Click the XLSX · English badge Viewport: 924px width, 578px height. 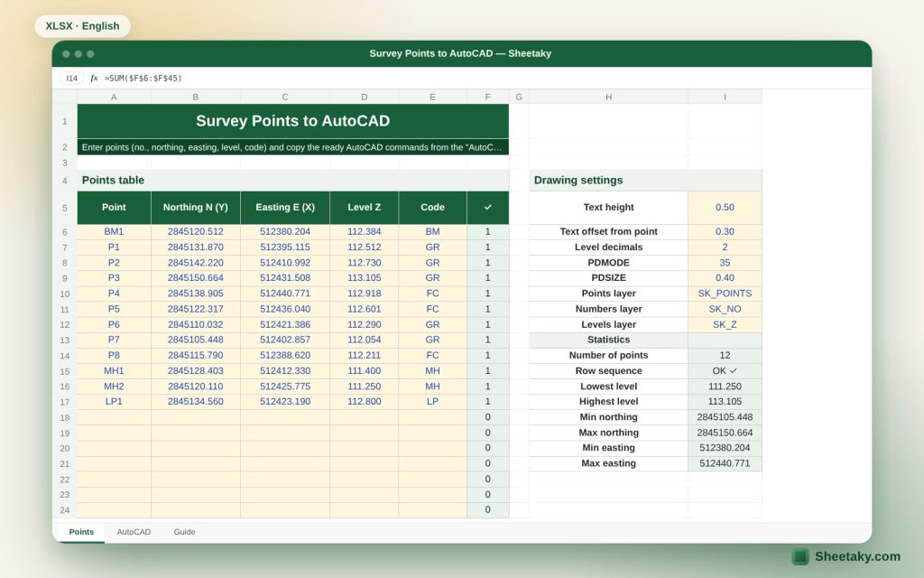point(82,26)
